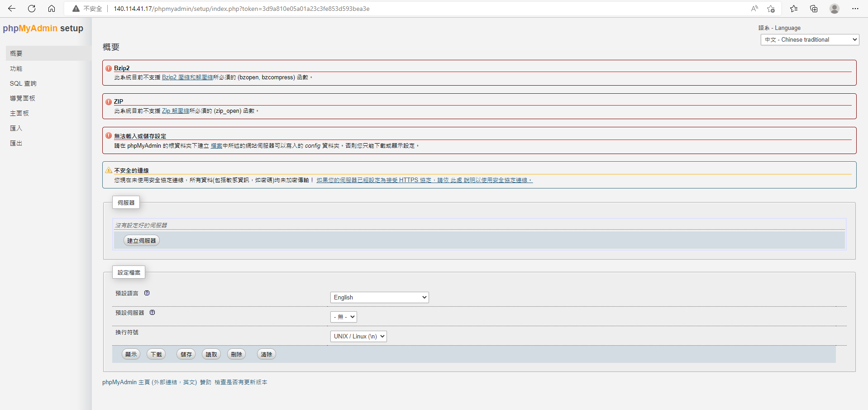
Task: Click the 清除 button
Action: click(x=267, y=354)
